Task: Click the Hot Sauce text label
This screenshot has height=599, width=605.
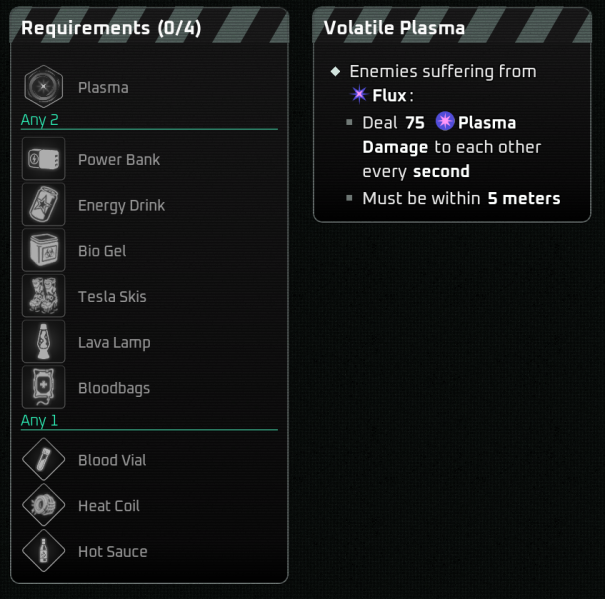Action: 112,551
